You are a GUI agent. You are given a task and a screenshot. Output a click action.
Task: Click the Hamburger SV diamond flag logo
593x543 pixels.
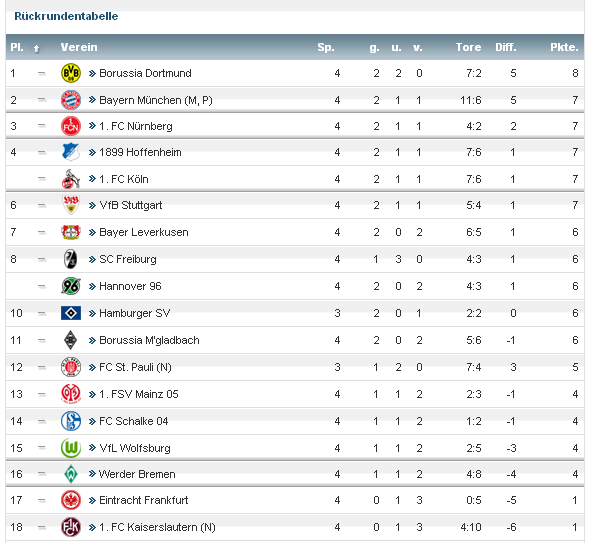(71, 313)
